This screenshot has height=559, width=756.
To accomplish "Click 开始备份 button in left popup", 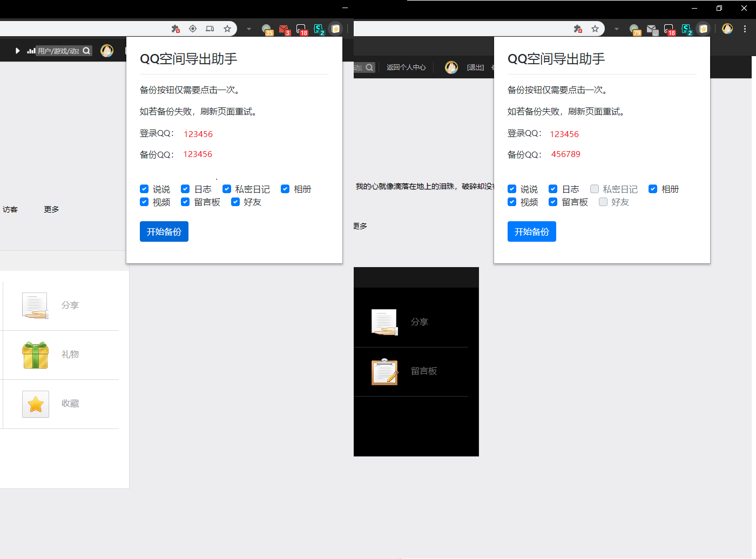I will click(164, 231).
